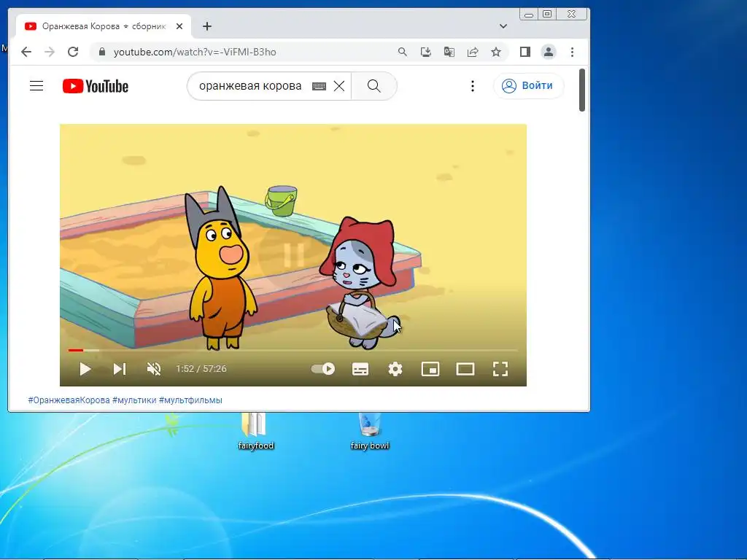Viewport: 747px width, 560px height.
Task: Open the player settings gear
Action: 395,369
